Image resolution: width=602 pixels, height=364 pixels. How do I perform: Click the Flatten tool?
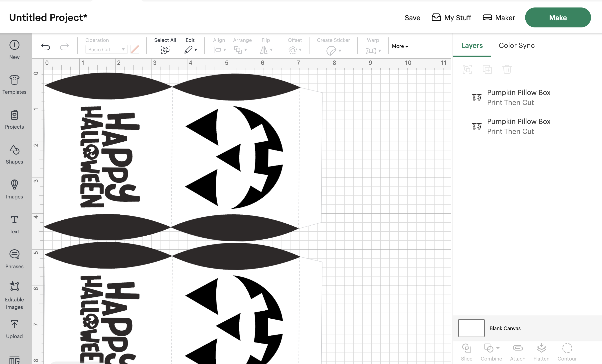point(541,352)
